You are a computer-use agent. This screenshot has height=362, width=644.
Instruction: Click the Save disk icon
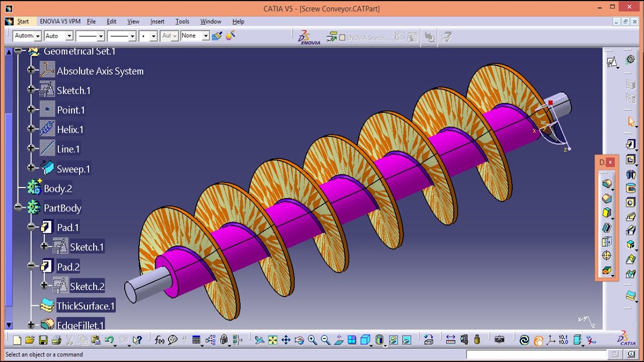[x=43, y=340]
